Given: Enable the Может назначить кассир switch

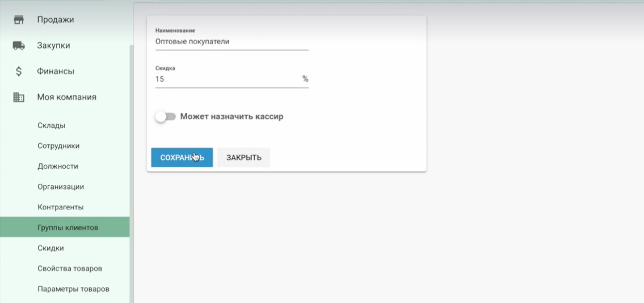Looking at the screenshot, I should pyautogui.click(x=165, y=116).
